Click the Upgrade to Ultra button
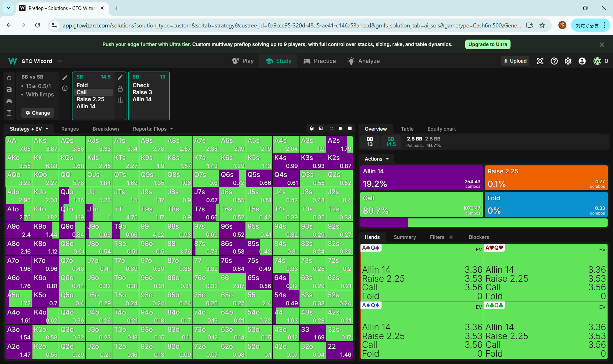This screenshot has height=364, width=613. coord(488,44)
